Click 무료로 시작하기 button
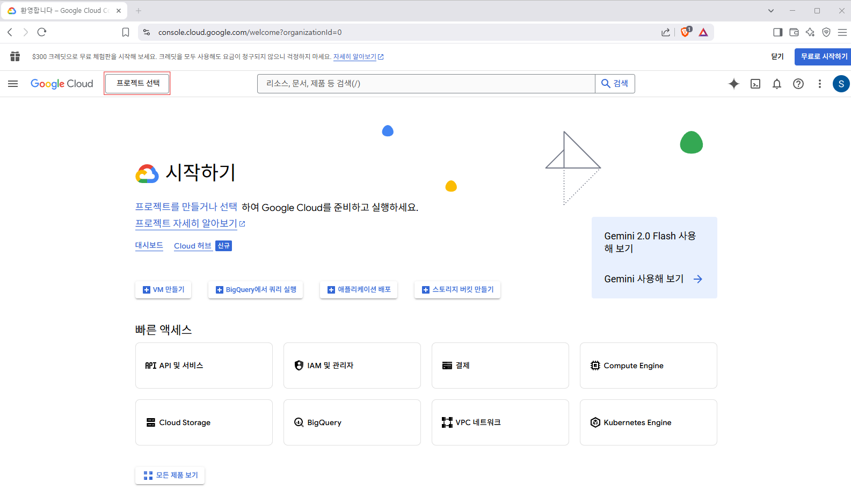Screen dimensions: 851x504 823,56
